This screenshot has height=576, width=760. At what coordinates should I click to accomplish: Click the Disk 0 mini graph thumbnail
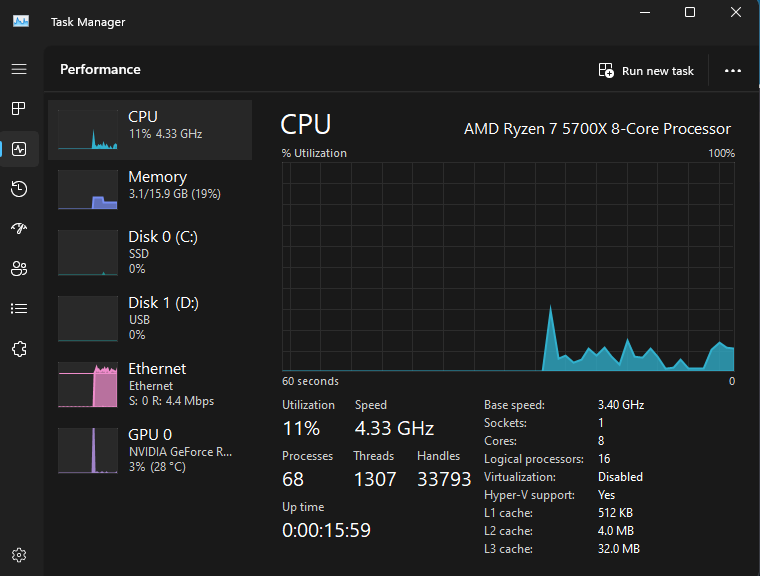coord(88,253)
